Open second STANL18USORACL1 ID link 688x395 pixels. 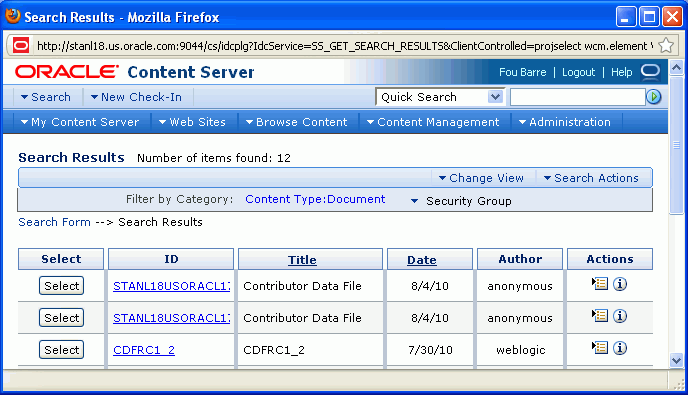(172, 318)
